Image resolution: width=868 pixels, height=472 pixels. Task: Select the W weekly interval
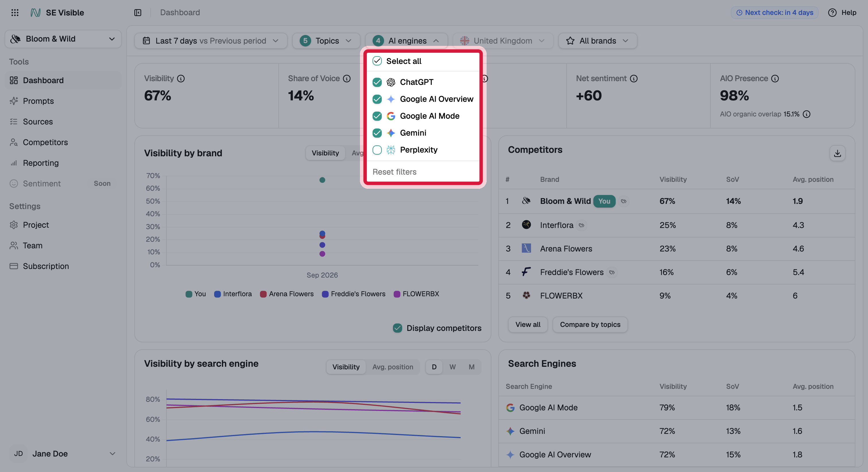click(453, 367)
